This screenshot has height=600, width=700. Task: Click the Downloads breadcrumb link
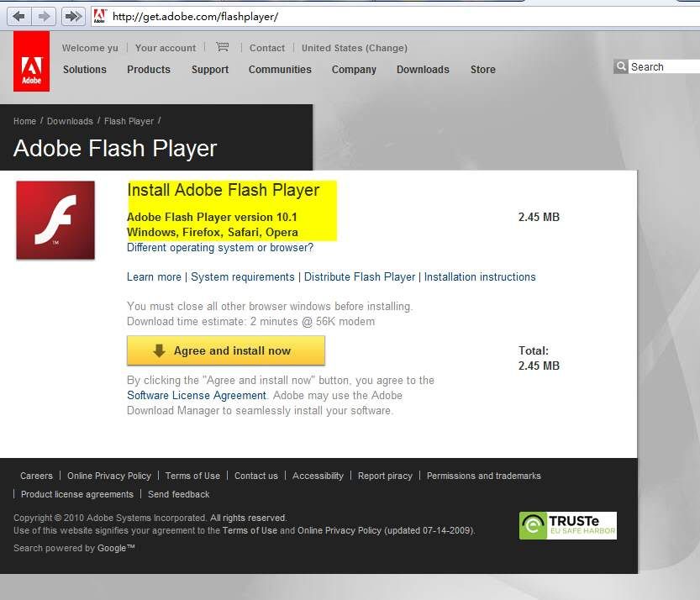pos(70,122)
